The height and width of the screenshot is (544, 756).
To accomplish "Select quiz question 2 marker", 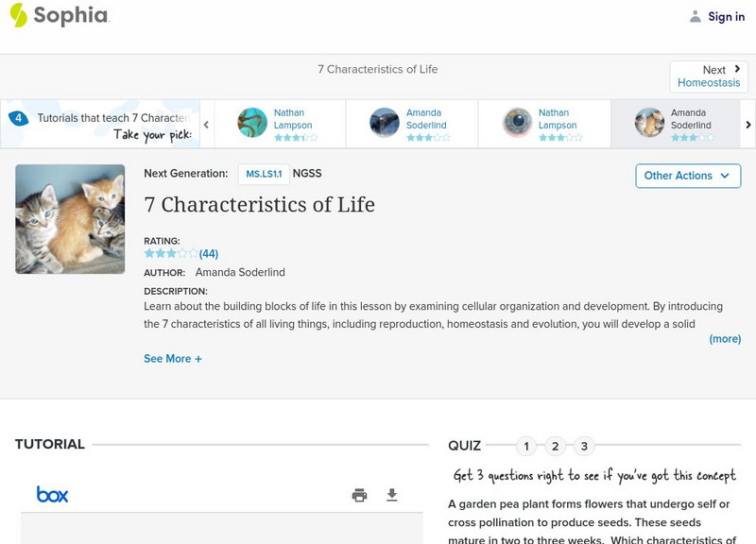I will pos(555,444).
